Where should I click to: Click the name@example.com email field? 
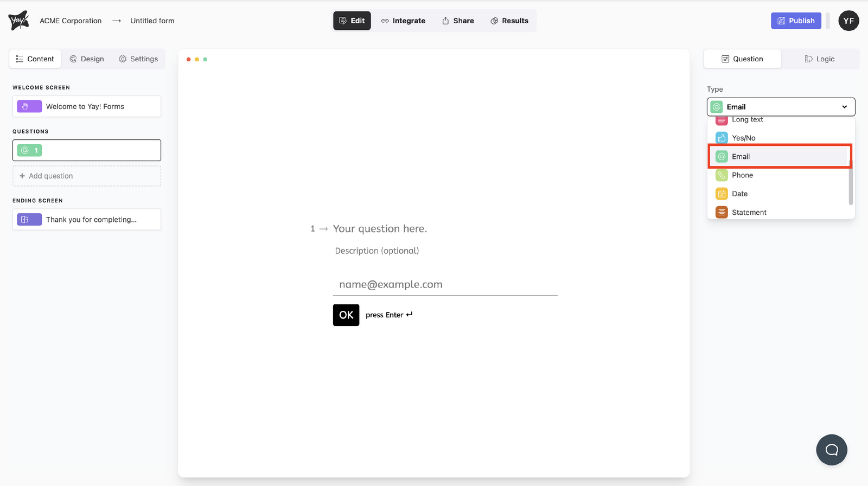(445, 285)
